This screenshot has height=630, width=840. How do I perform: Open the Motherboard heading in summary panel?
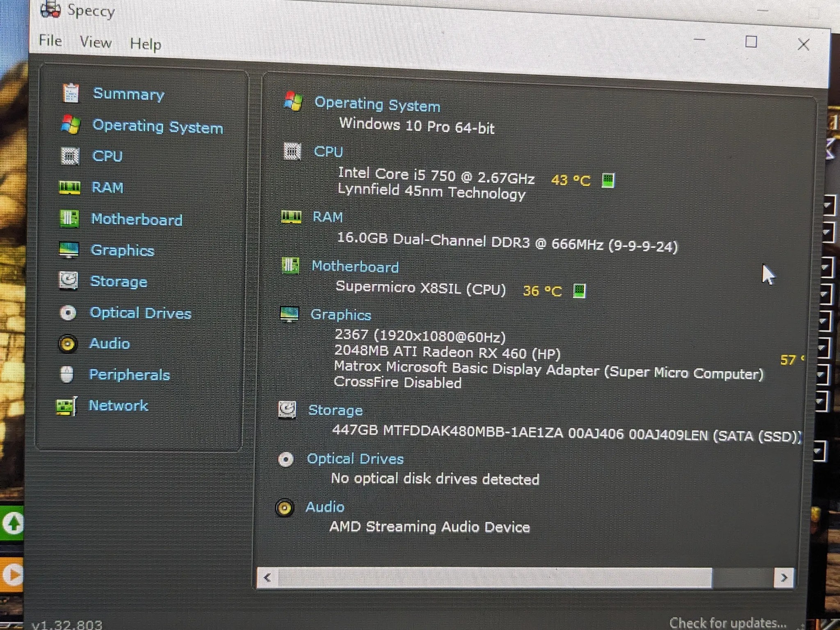[x=355, y=267]
